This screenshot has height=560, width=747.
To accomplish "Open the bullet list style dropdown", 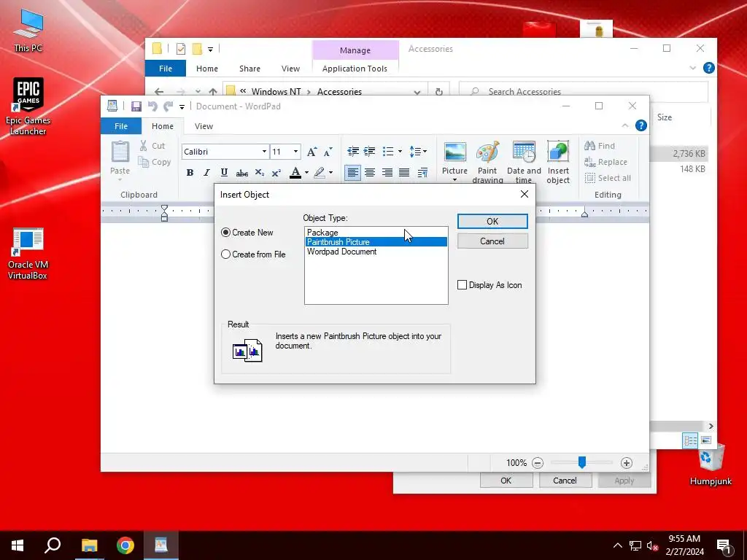I will pos(400,152).
